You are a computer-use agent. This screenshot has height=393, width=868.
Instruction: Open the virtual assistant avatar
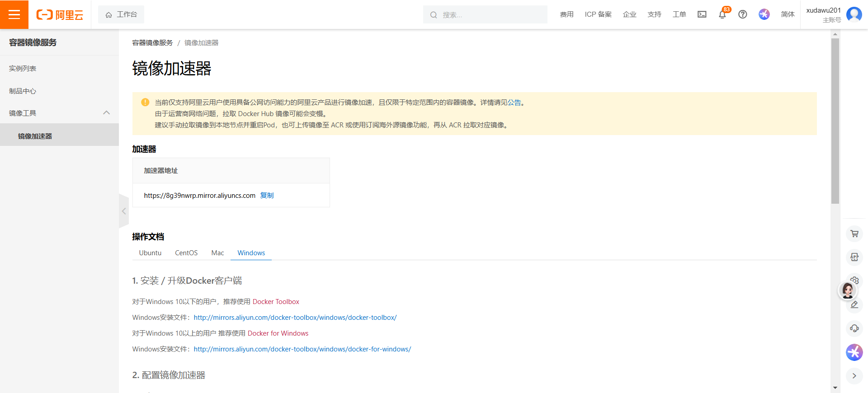pyautogui.click(x=848, y=290)
